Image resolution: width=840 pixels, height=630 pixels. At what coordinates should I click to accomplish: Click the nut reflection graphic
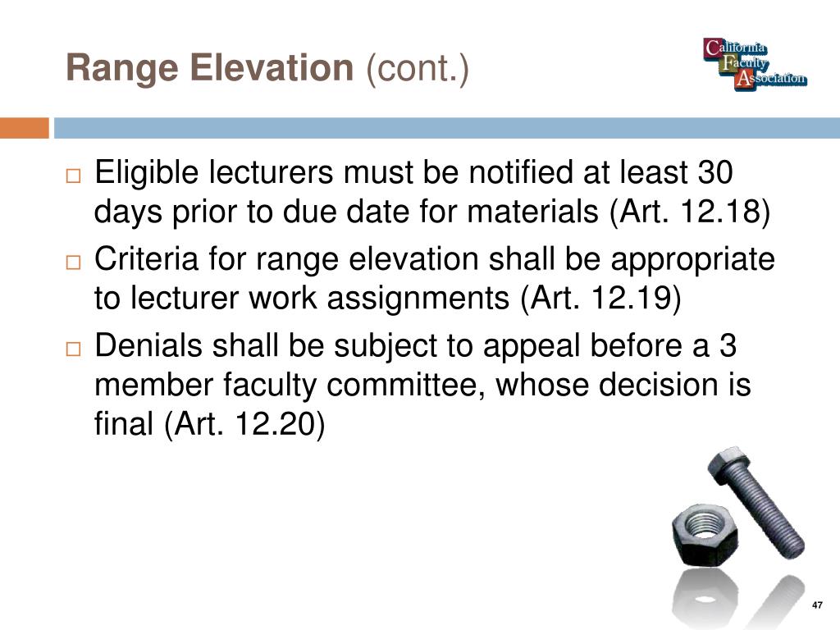(704, 598)
